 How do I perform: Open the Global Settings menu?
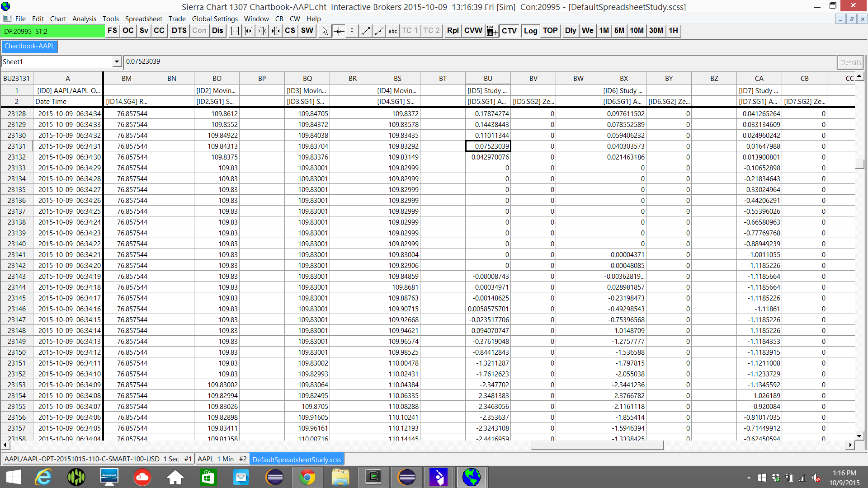[215, 19]
